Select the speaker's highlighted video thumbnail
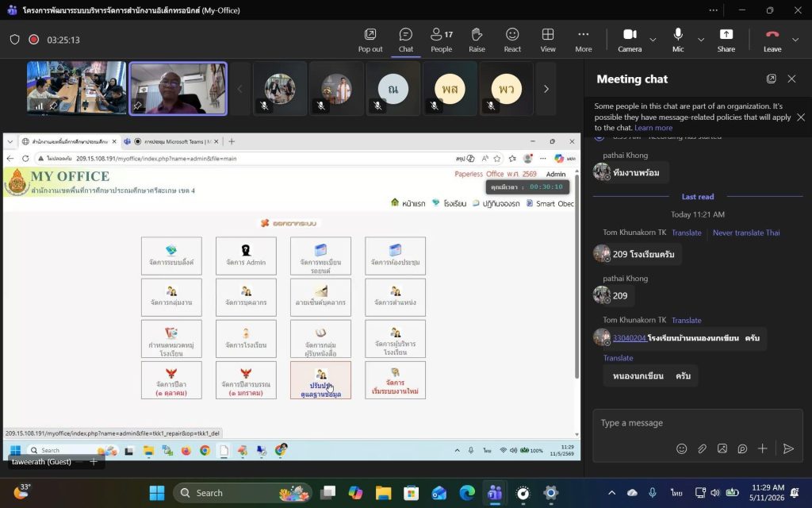Viewport: 812px width, 508px height. [x=178, y=89]
